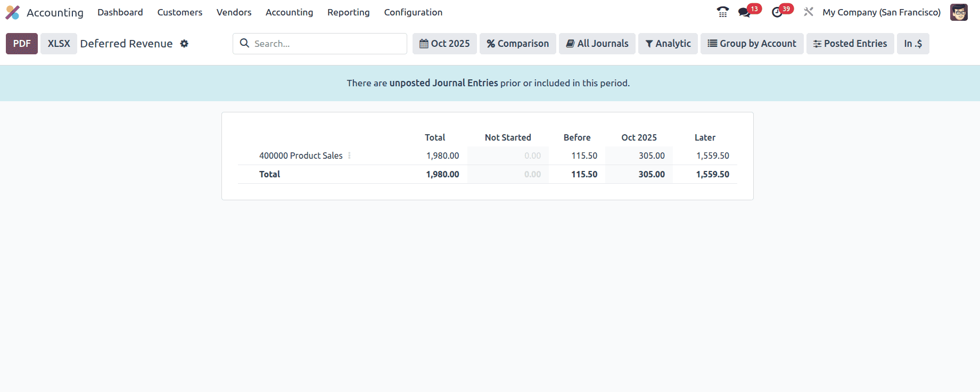Open the Dashboard menu
Viewport: 980px width, 392px height.
coord(120,12)
